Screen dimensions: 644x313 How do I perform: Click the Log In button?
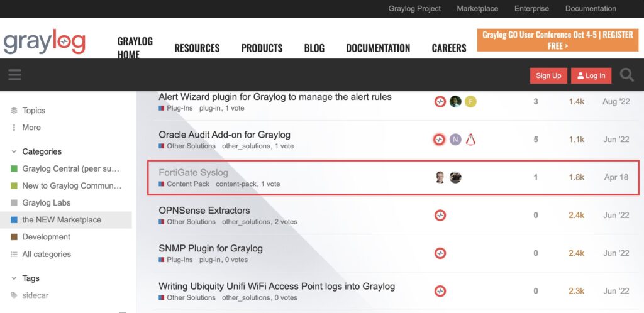point(591,75)
